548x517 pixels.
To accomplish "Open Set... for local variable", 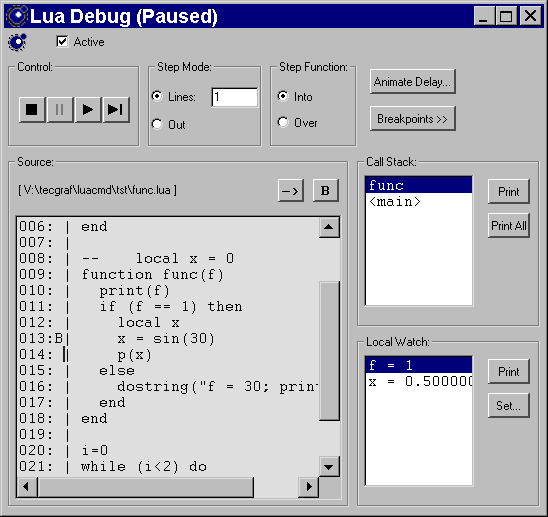I will tap(509, 406).
